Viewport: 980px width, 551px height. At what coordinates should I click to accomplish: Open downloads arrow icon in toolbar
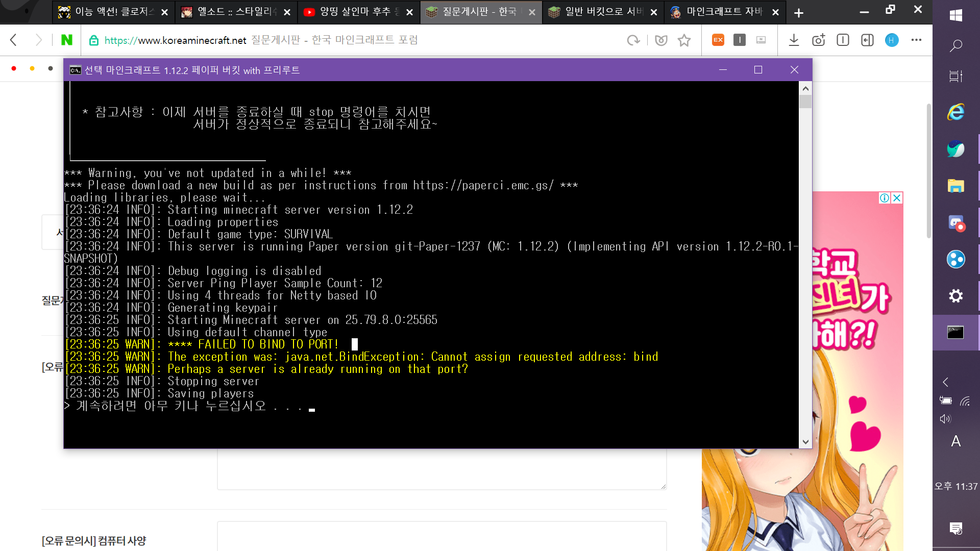pyautogui.click(x=794, y=40)
